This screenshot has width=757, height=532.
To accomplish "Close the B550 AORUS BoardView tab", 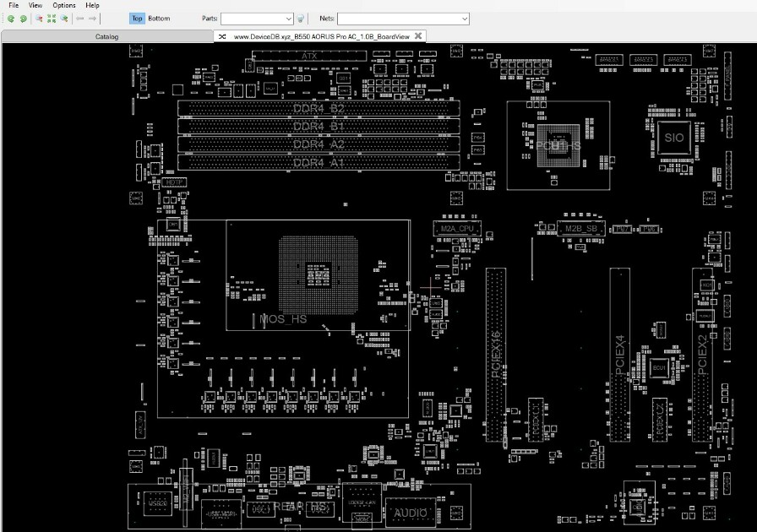I will 418,35.
